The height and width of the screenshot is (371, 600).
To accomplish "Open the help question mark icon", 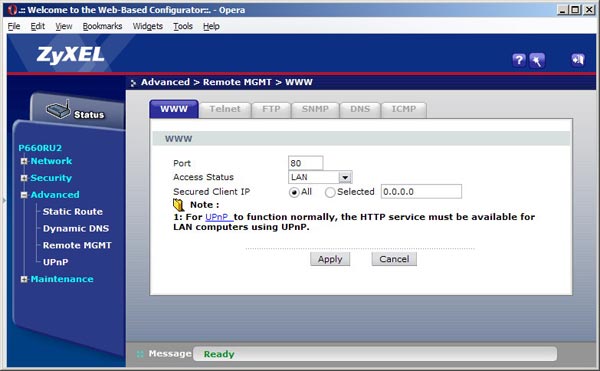I will [518, 60].
